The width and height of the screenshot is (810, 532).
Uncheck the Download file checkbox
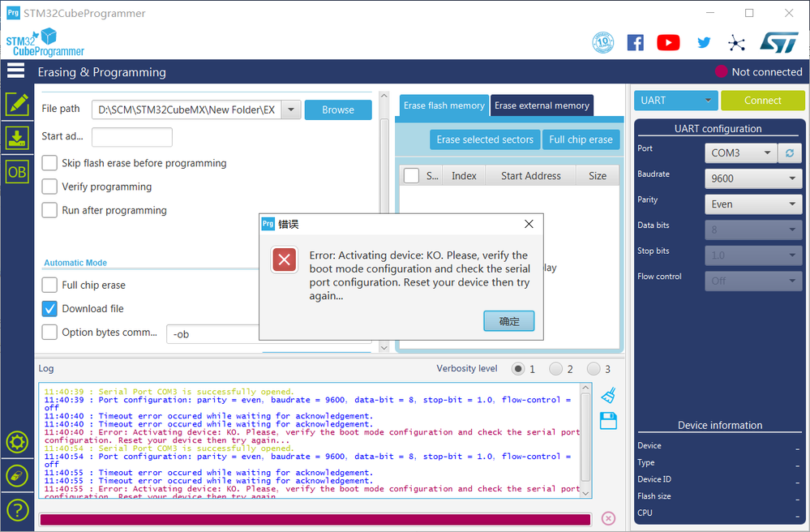pos(49,308)
